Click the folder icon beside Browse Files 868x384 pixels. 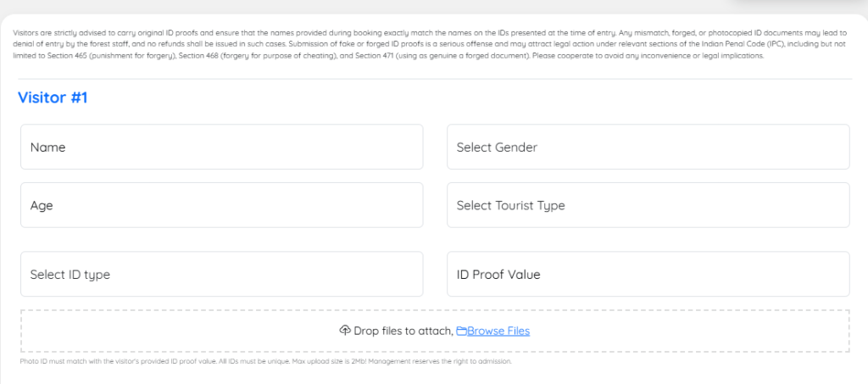click(461, 331)
